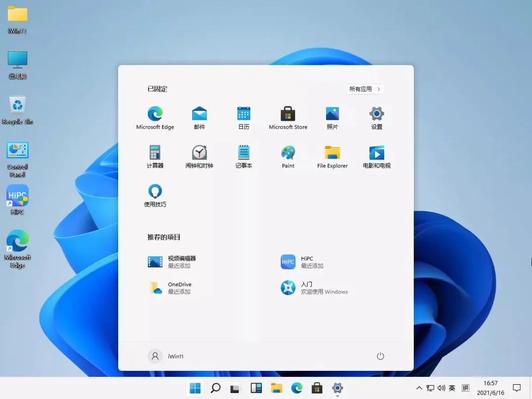Open Search from the taskbar
This screenshot has width=532, height=399.
pyautogui.click(x=215, y=389)
